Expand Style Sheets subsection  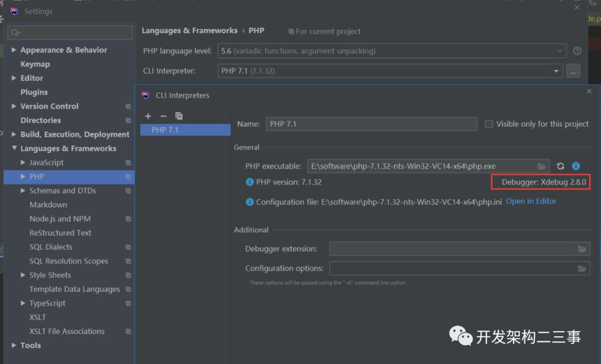(x=23, y=275)
